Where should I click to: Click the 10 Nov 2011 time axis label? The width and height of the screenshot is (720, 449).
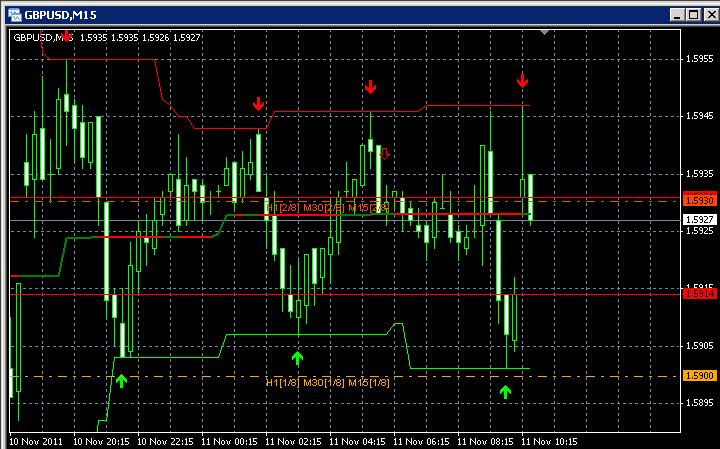36,442
